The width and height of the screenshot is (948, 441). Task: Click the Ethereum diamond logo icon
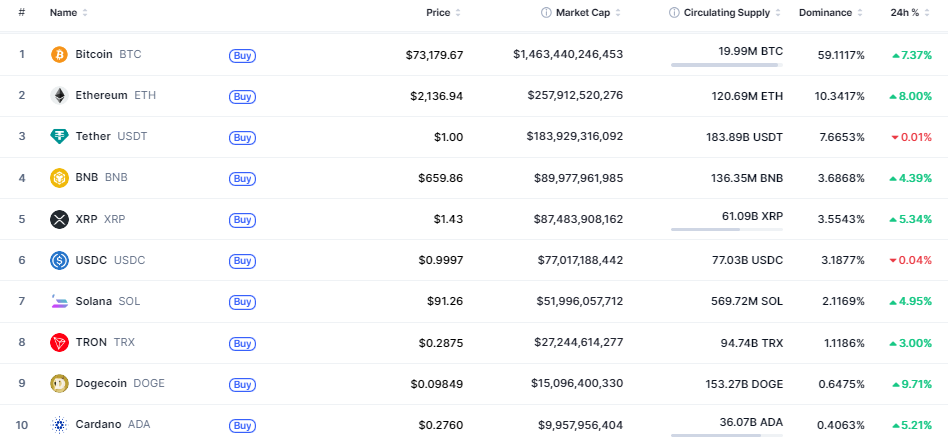59,95
